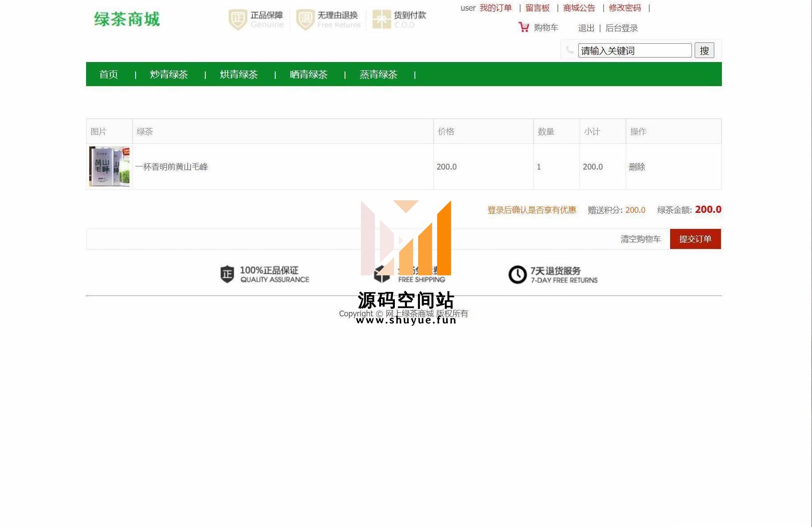
Task: Click the 修改密码 link
Action: [625, 8]
